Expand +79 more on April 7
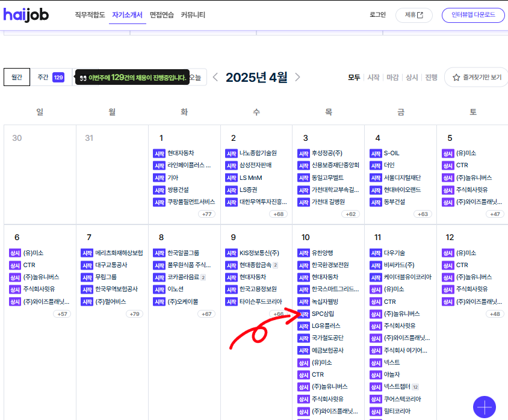The height and width of the screenshot is (420, 508). 134,313
